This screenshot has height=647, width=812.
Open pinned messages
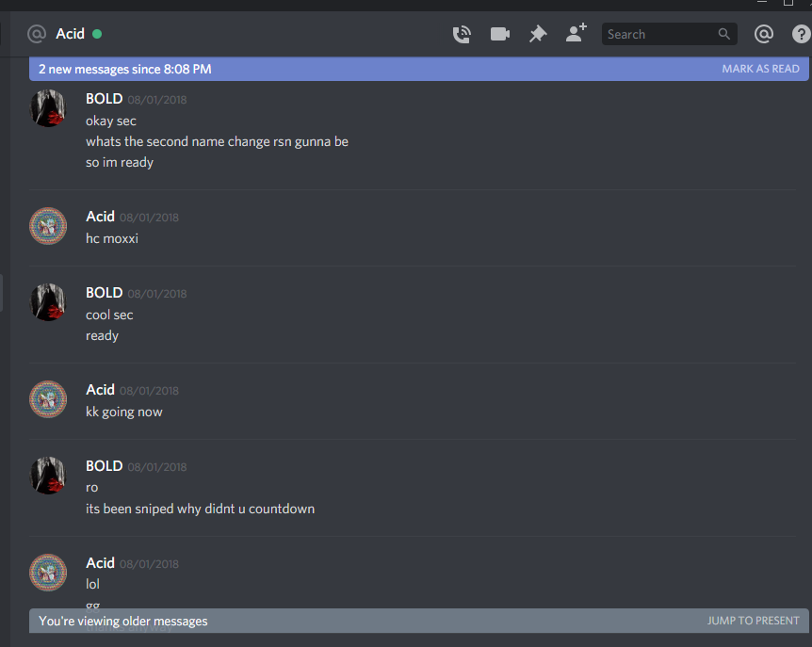click(x=538, y=34)
